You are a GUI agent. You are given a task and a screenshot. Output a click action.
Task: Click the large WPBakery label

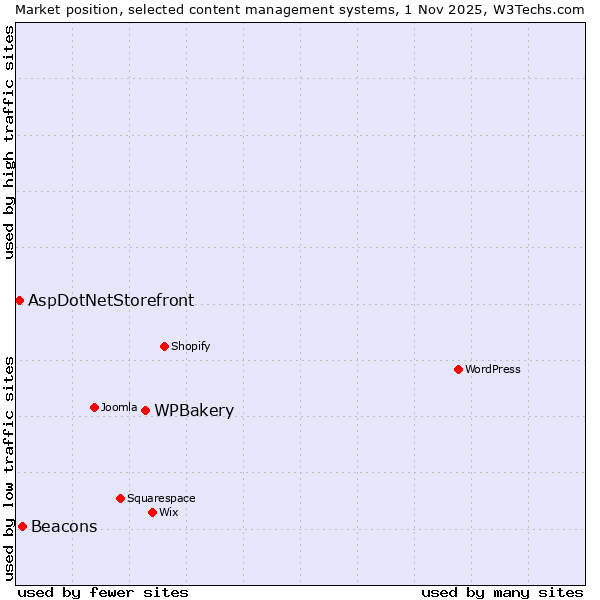[x=194, y=411]
